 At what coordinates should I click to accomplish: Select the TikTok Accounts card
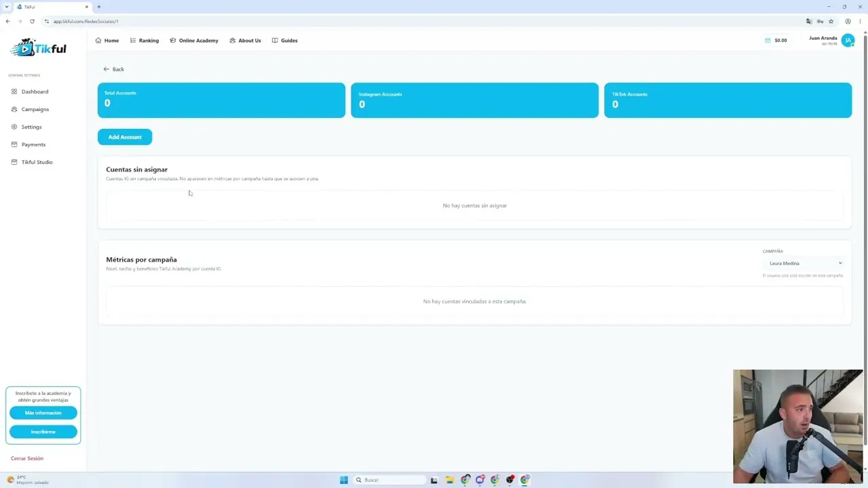tap(728, 100)
